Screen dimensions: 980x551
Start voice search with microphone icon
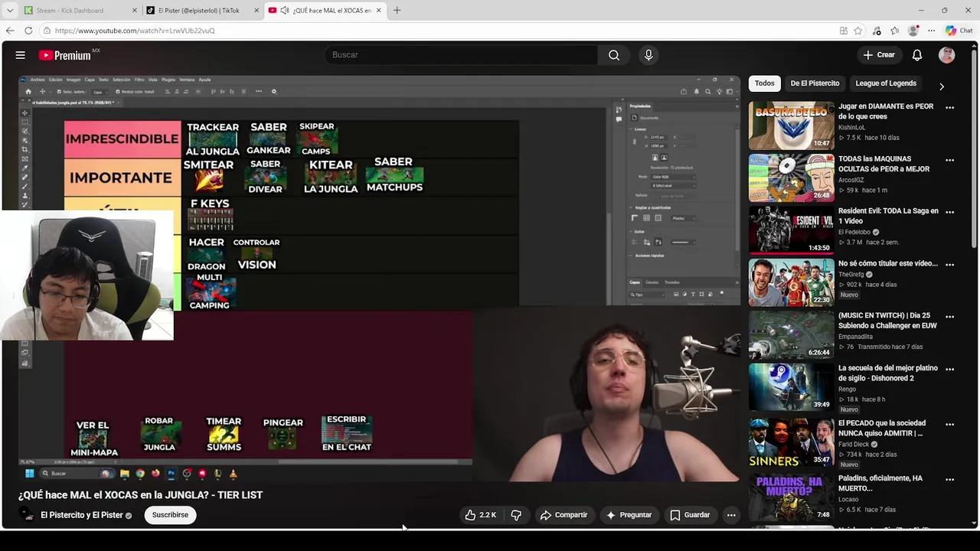click(x=648, y=55)
